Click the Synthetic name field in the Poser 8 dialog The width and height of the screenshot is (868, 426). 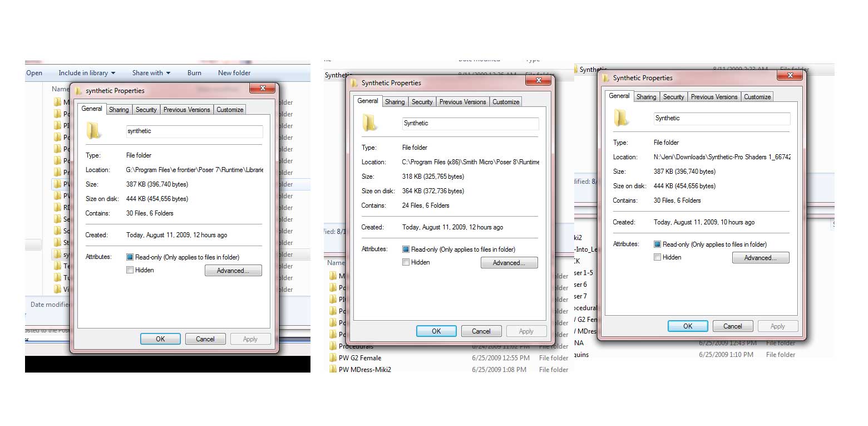click(x=471, y=124)
